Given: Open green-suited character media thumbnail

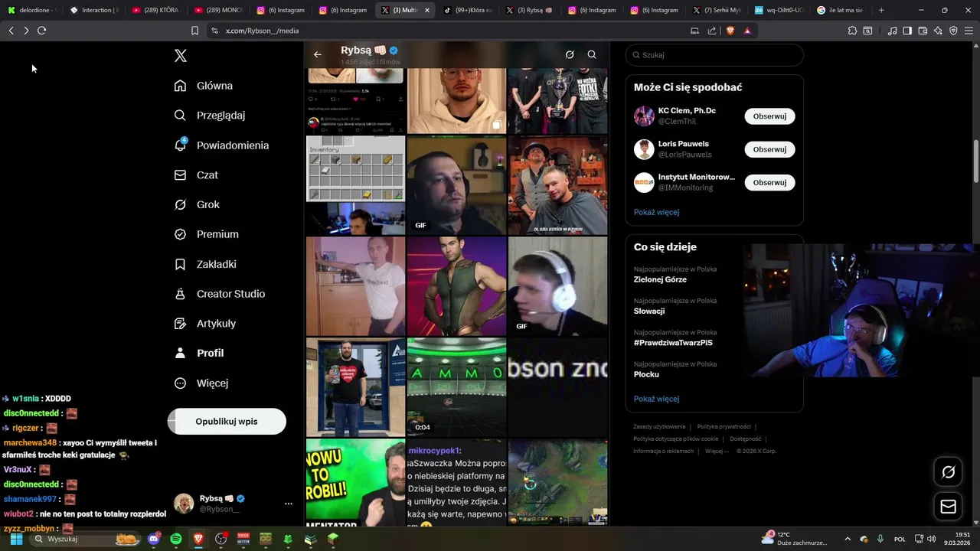Looking at the screenshot, I should 457,286.
